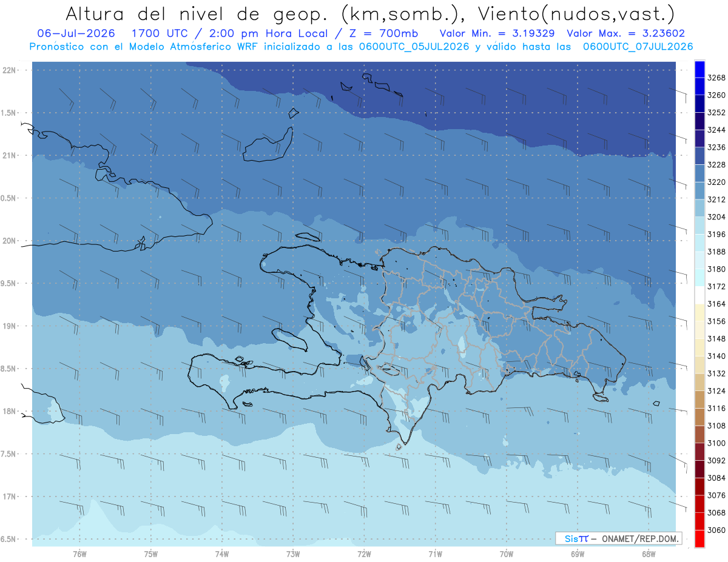Click the "17N" latitude axis label
Viewport: 728px width, 562px height.
click(x=10, y=497)
